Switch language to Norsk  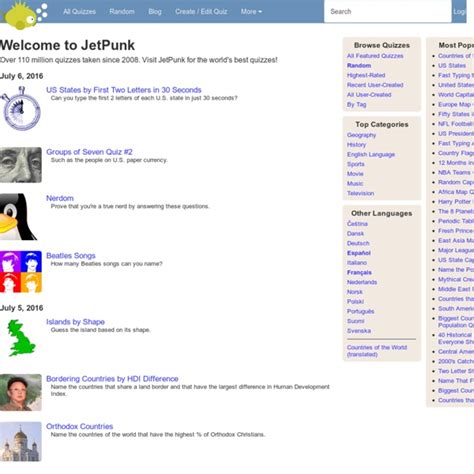[x=354, y=292]
